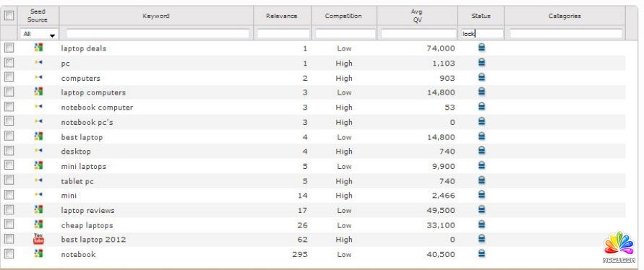
Task: Click Google seed source icon for laptop deals
Action: (x=38, y=48)
